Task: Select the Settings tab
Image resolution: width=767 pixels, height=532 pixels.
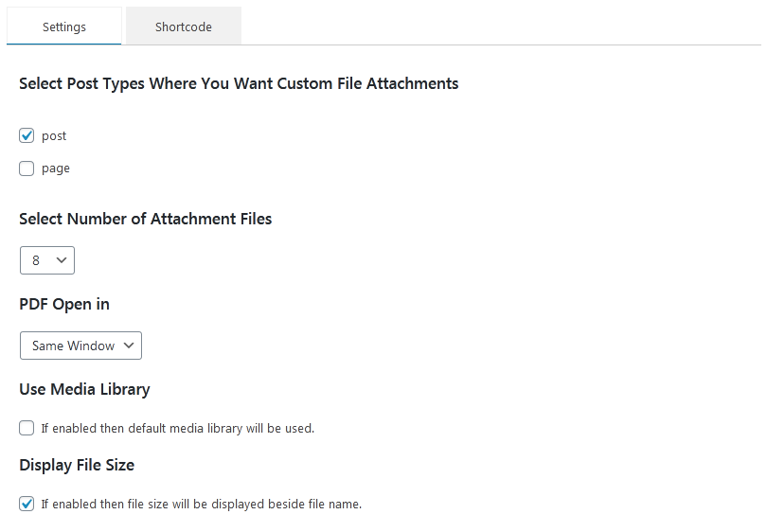Action: click(x=64, y=27)
